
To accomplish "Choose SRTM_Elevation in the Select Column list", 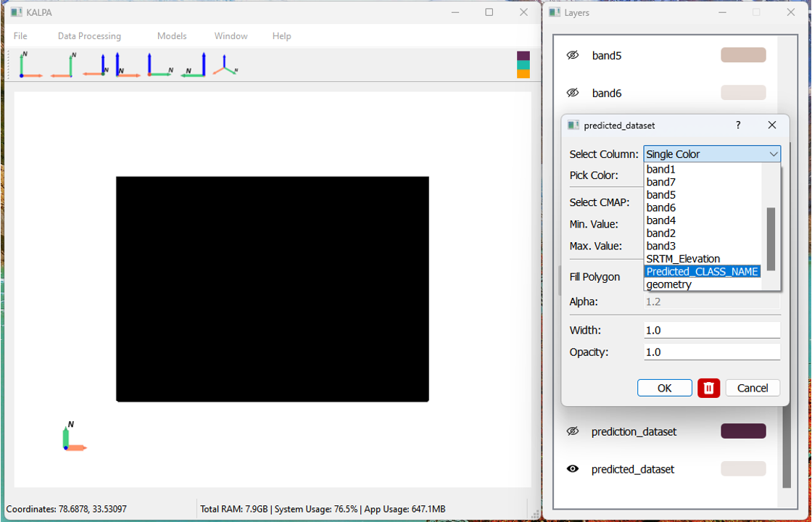I will (703, 258).
